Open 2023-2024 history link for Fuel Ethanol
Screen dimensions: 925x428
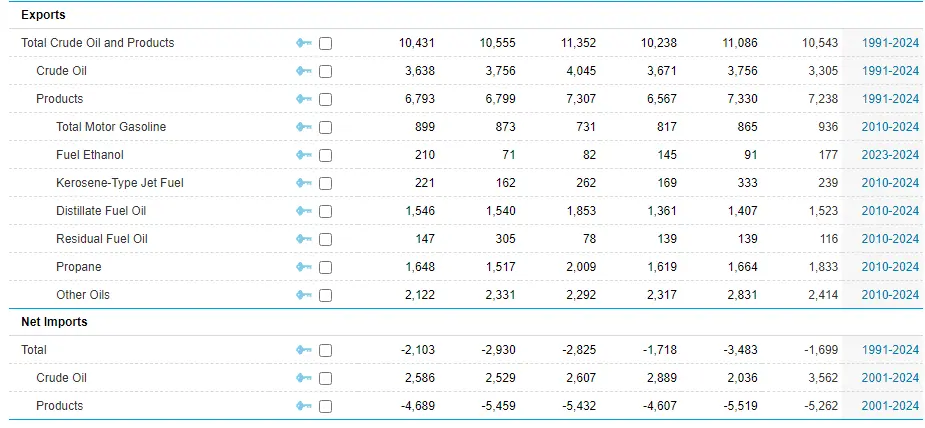coord(890,155)
